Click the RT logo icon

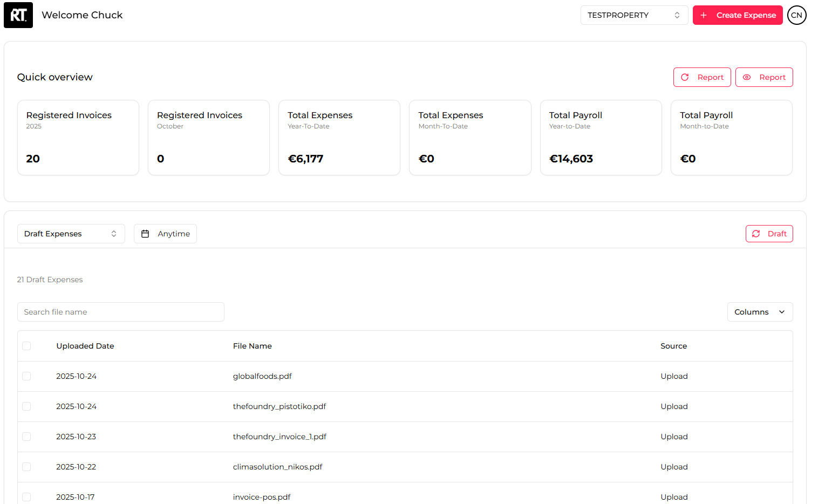[18, 15]
